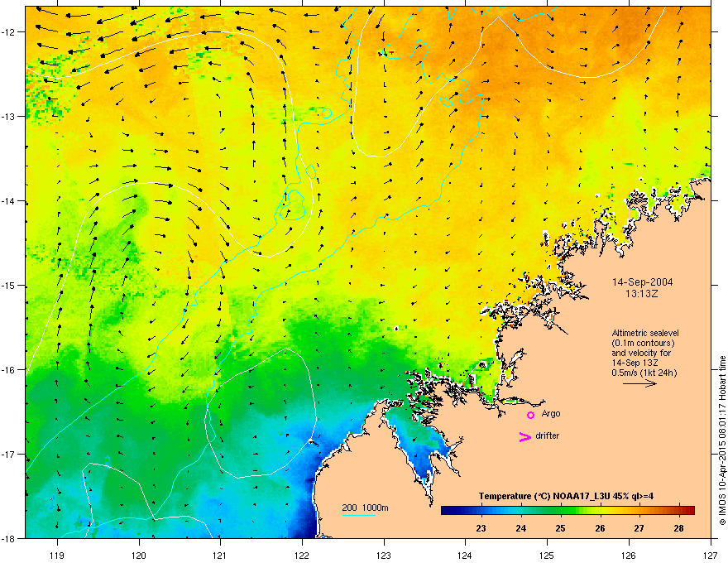Viewport: 728px width, 563px height.
Task: Click the longitude axis label 125
Action: 547,555
